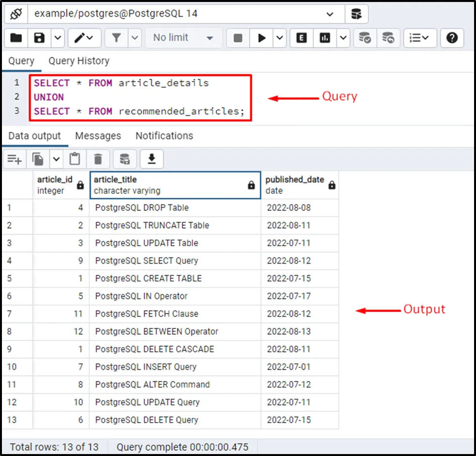Click the Add row icon
476x456 pixels.
(x=15, y=158)
